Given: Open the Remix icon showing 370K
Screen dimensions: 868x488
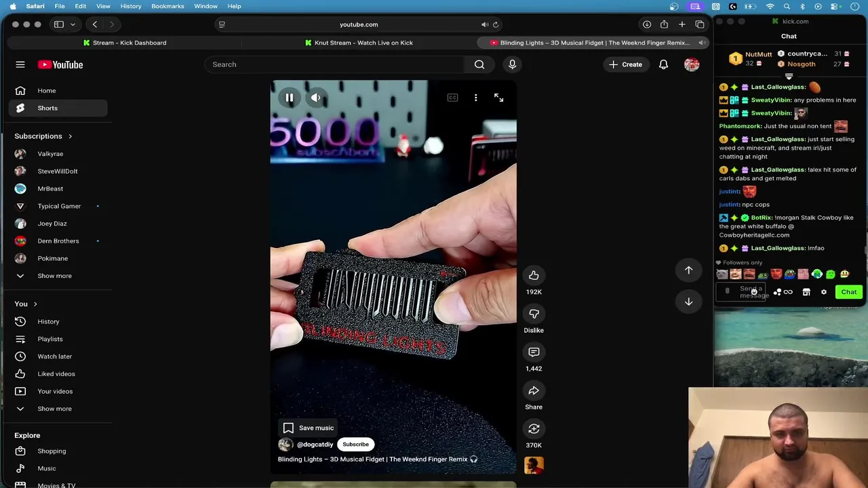Looking at the screenshot, I should 534,428.
